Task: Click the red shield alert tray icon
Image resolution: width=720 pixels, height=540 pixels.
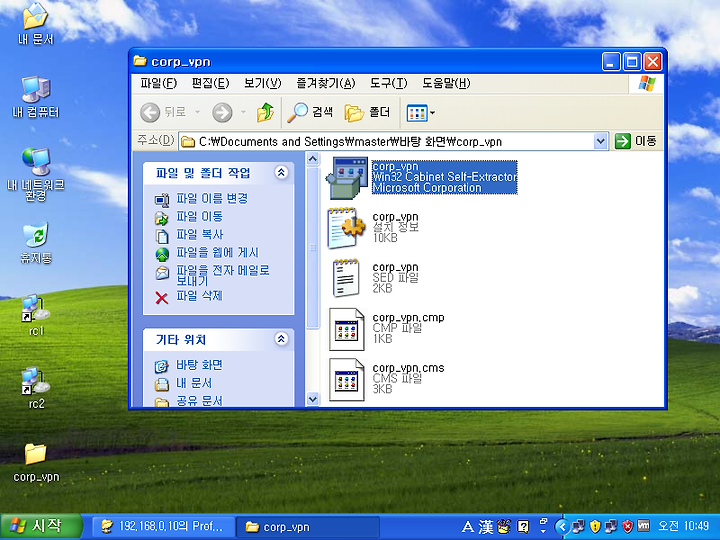Action: (627, 526)
